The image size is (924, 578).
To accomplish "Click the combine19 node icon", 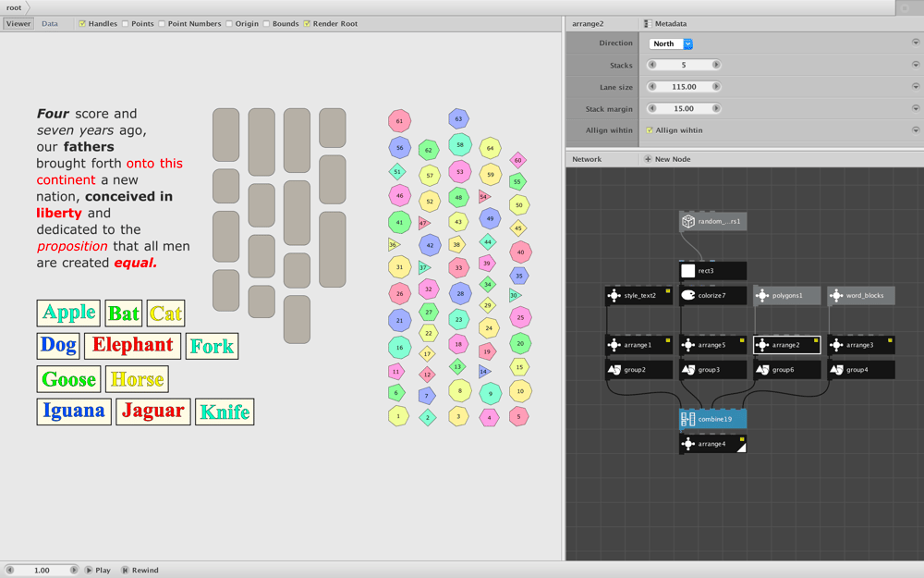I will [687, 419].
